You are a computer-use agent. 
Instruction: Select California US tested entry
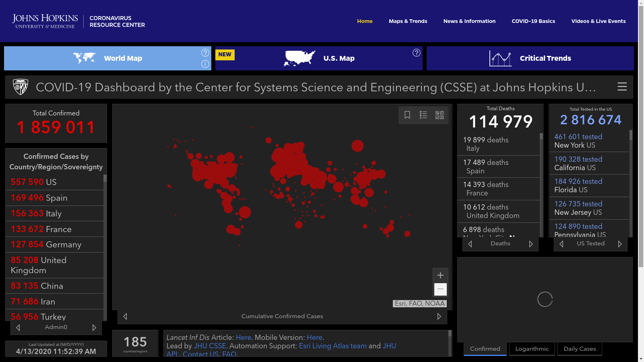(589, 163)
